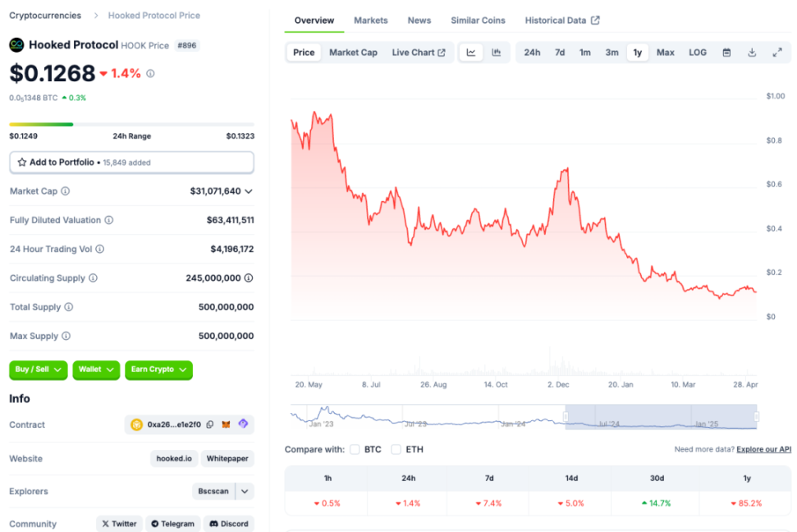Enable the BTC comparison checkbox
The width and height of the screenshot is (797, 532).
tap(355, 449)
